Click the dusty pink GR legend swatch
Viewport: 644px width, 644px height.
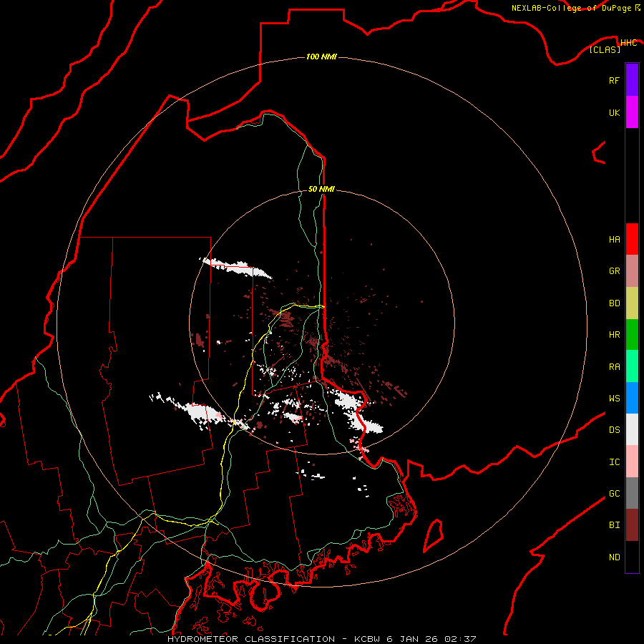click(x=632, y=271)
